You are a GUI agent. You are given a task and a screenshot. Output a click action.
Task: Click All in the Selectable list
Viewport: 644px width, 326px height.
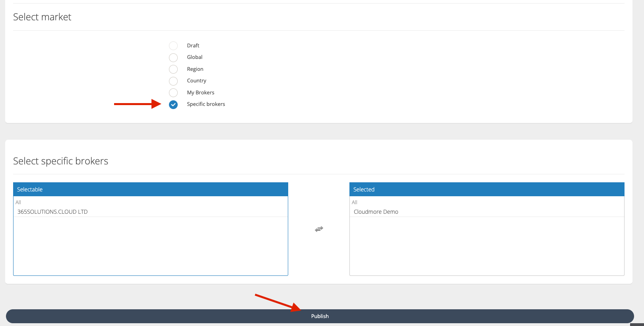pos(18,202)
